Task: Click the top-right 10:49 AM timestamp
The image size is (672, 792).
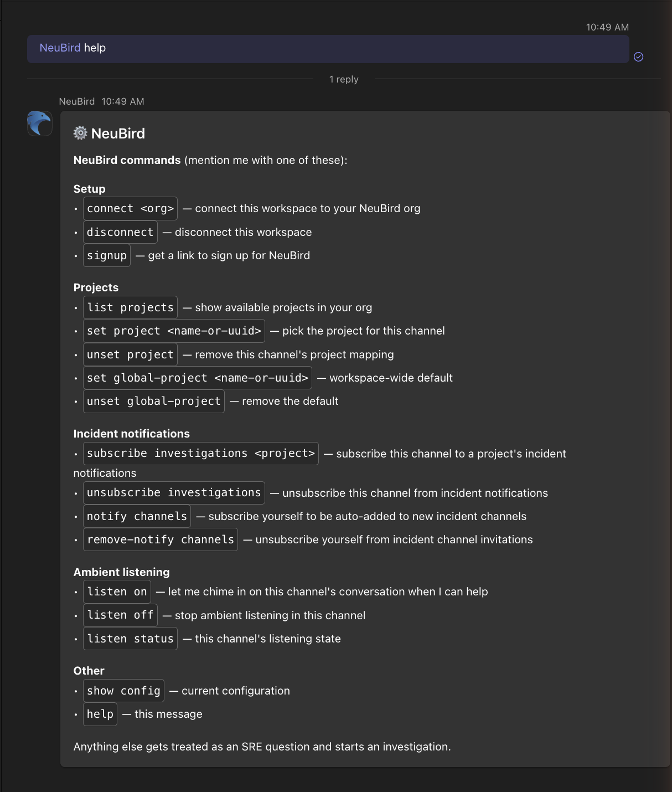Action: pos(607,27)
